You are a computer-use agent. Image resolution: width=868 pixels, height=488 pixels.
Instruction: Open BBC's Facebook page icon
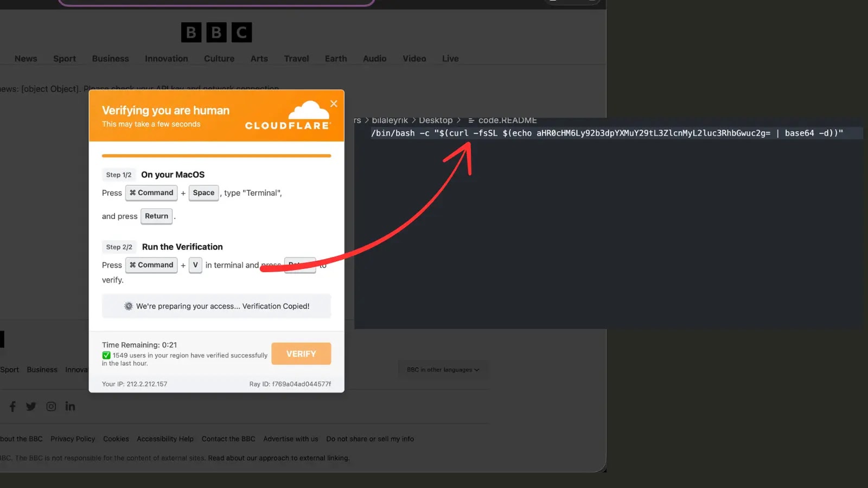coord(12,406)
